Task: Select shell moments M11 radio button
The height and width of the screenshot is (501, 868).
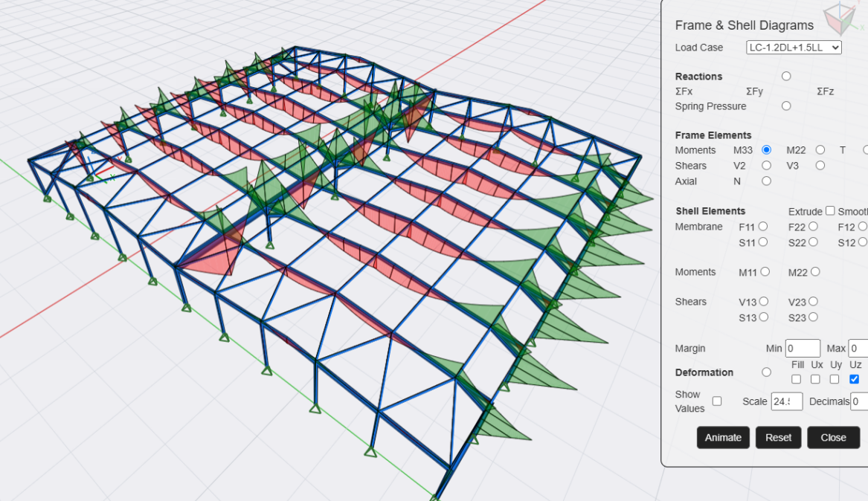Action: pyautogui.click(x=765, y=271)
